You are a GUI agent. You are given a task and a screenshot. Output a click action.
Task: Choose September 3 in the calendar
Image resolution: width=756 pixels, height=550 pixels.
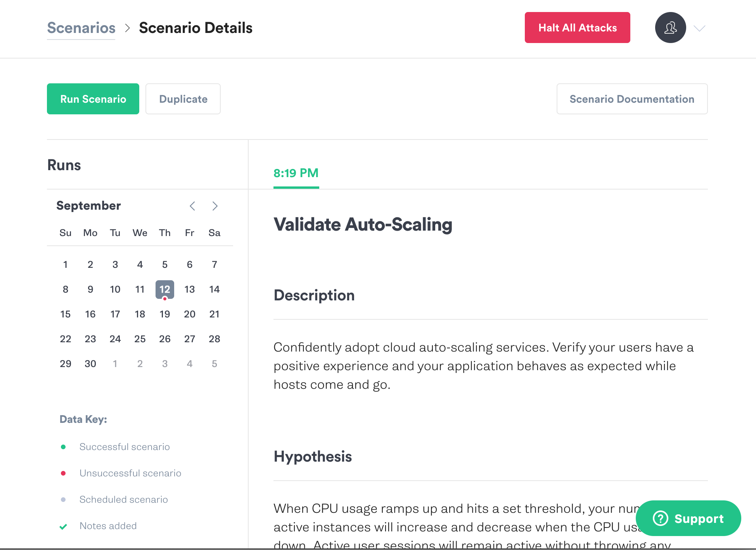[115, 264]
